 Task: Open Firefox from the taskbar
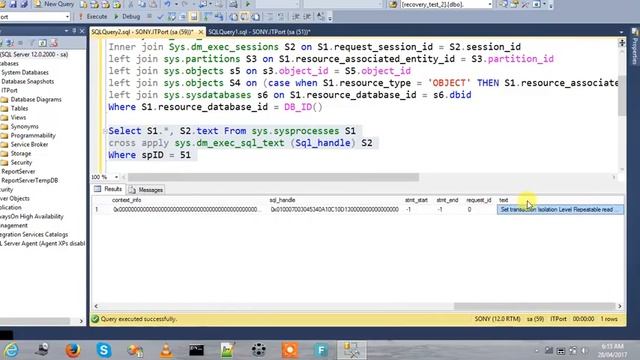[x=73, y=350]
